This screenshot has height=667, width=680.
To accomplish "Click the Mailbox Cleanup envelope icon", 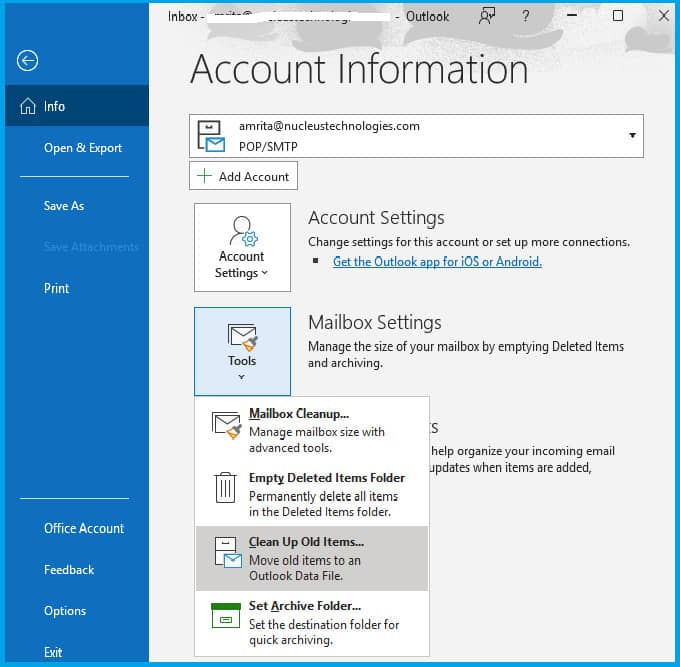I will coord(226,425).
